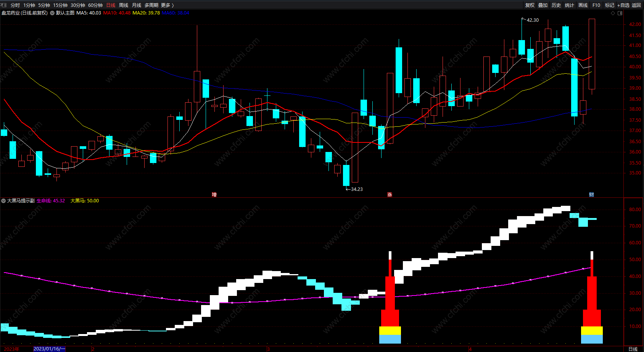Click the 返回 back button
644x352 pixels.
coord(636,5)
